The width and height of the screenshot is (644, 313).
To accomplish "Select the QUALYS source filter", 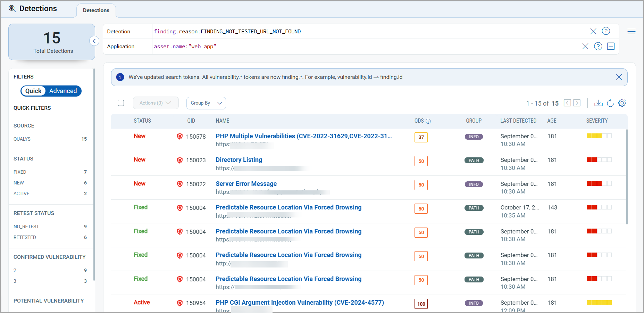I will [22, 139].
